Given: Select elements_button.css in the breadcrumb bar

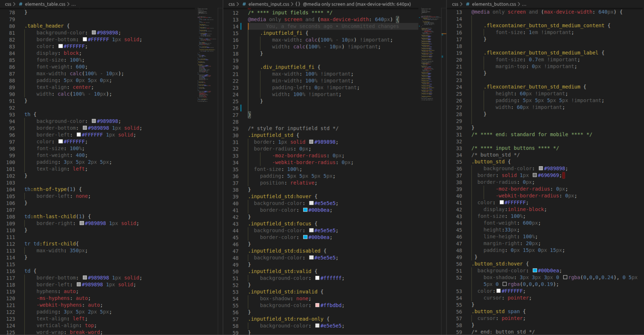Looking at the screenshot, I should [x=495, y=4].
